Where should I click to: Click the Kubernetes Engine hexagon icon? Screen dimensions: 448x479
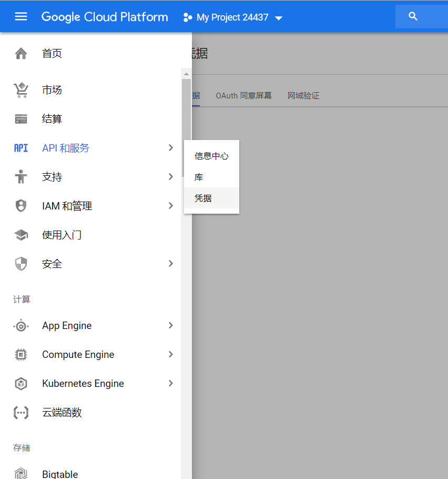(21, 384)
